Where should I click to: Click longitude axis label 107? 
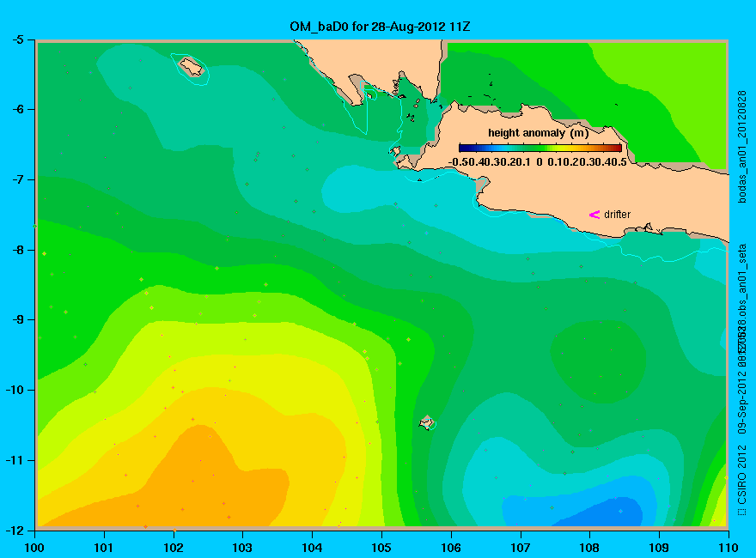click(521, 548)
